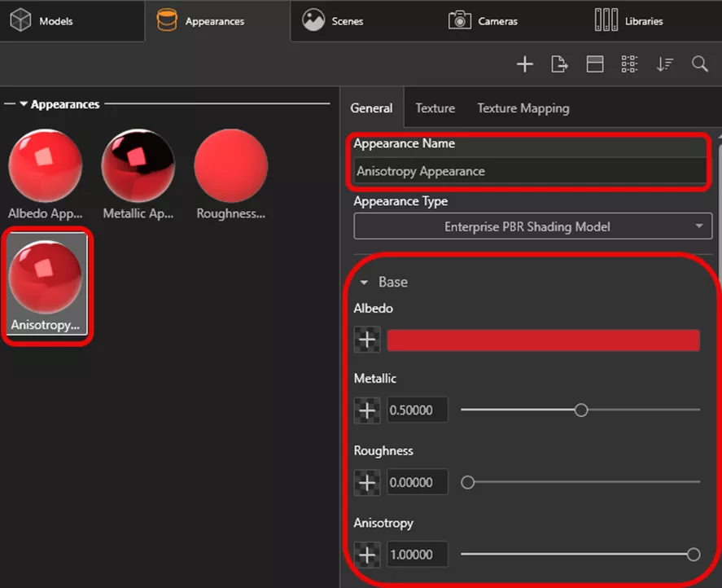Go to the Models tab
Screen dimensions: 722x588
[42, 21]
